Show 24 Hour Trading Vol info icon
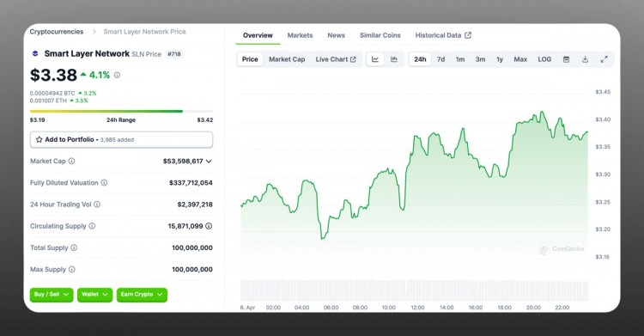Viewport: 644px width, 336px height. click(x=97, y=205)
